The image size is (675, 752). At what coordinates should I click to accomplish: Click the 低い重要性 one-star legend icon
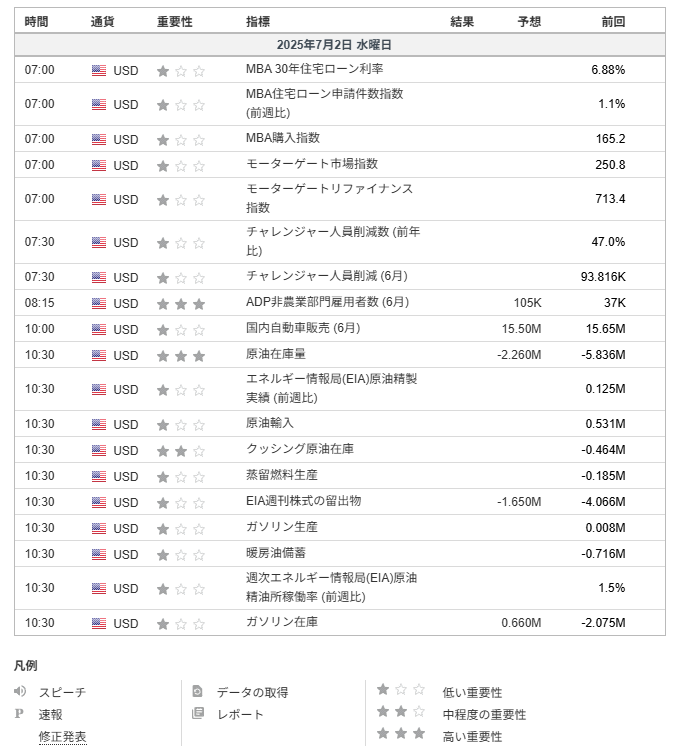pos(401,690)
